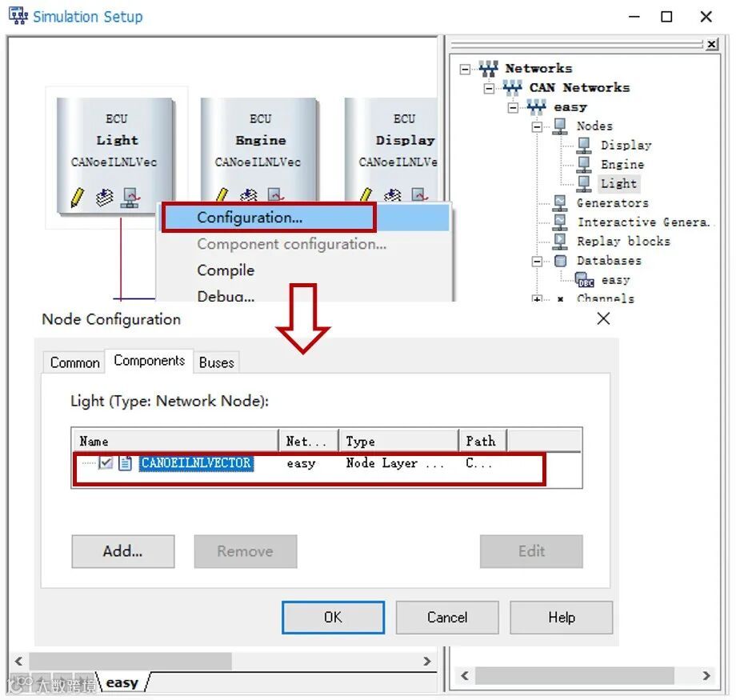Choose Compile from context menu
This screenshot has width=736, height=700.
pos(305,270)
